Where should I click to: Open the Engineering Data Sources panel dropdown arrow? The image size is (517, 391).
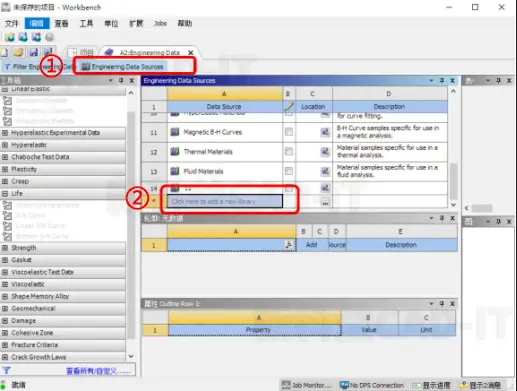pos(431,80)
